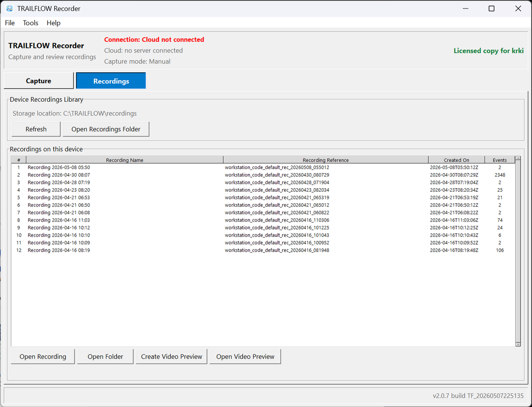532x407 pixels.
Task: Click reference workstation_code_default_rec_20260430_080729
Action: 277,175
